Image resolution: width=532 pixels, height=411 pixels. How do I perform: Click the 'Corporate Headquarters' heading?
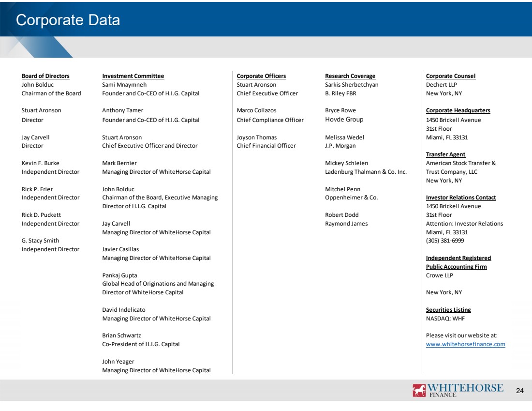pos(458,110)
